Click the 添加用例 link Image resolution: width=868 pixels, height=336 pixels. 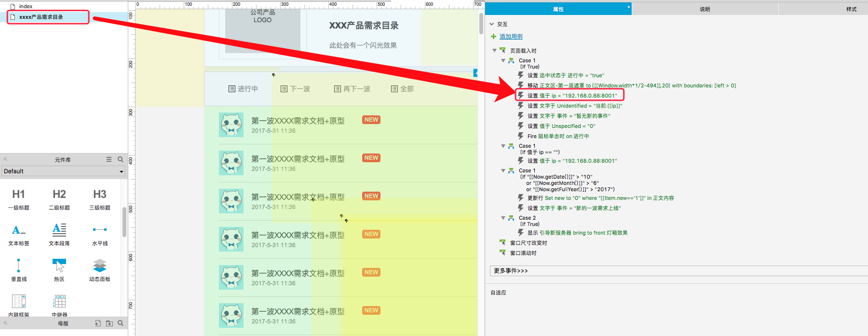[x=511, y=37]
